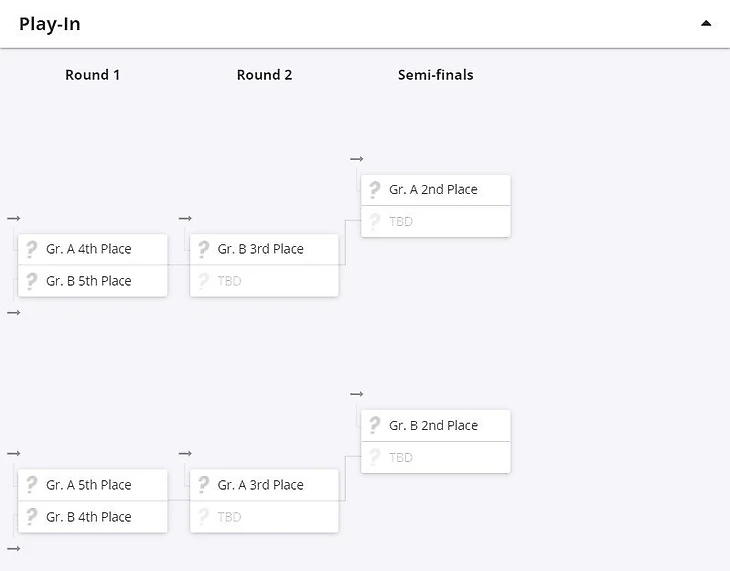The width and height of the screenshot is (730, 571).
Task: Click question mark icon beside Gr. B 3rd Place
Action: pos(204,249)
